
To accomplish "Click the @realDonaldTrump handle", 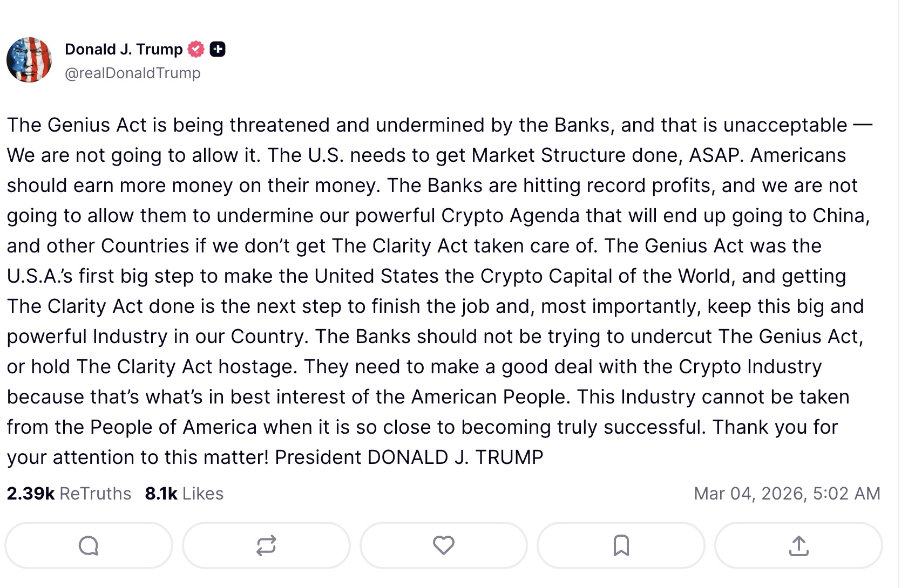I will (x=132, y=73).
